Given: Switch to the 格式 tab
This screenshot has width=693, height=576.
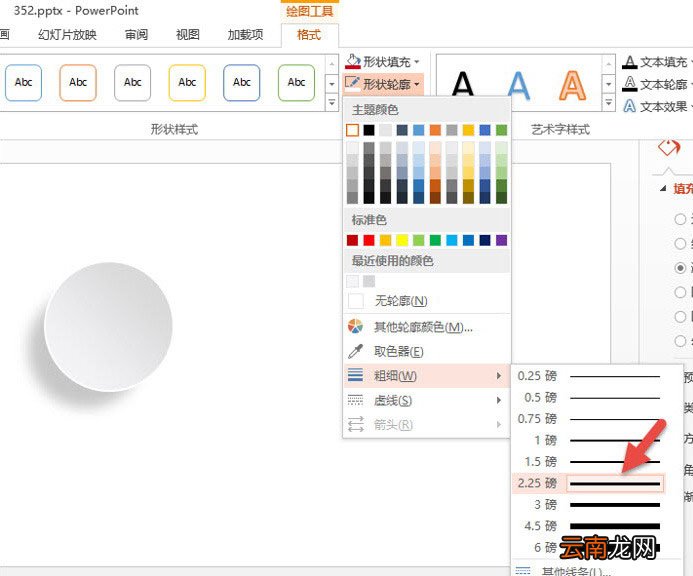Looking at the screenshot, I should pyautogui.click(x=309, y=34).
